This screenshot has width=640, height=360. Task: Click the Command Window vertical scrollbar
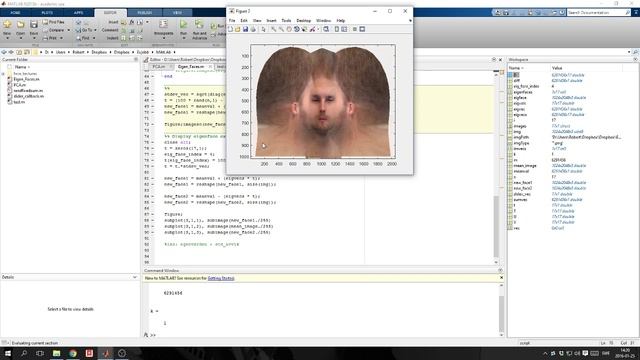click(x=501, y=310)
